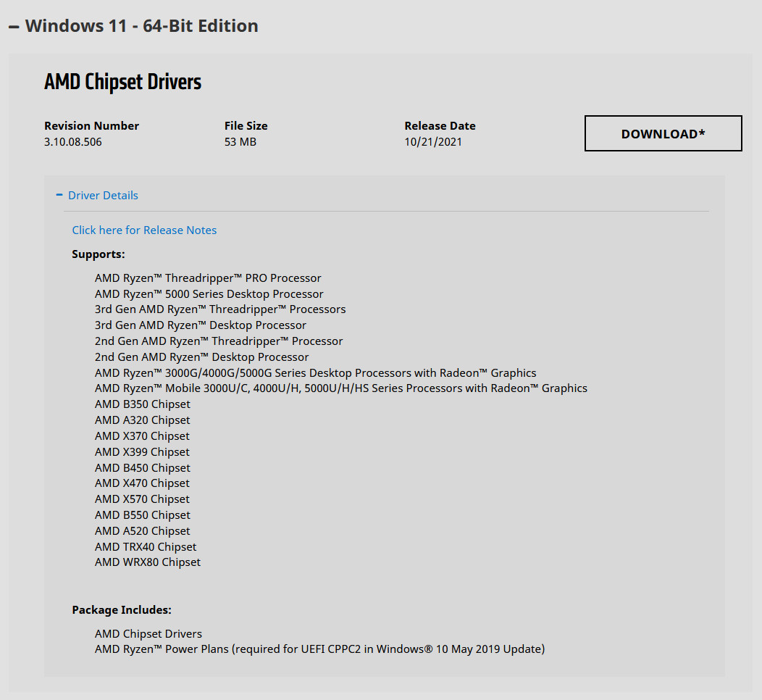This screenshot has height=700, width=762.
Task: Select the AMD Chipset Drivers heading
Action: click(122, 82)
